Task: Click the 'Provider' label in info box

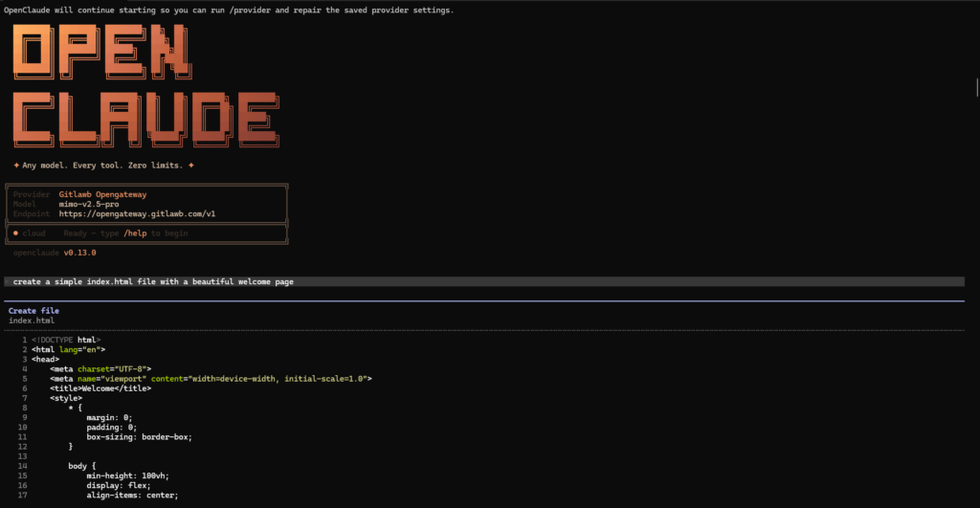Action: (32, 194)
